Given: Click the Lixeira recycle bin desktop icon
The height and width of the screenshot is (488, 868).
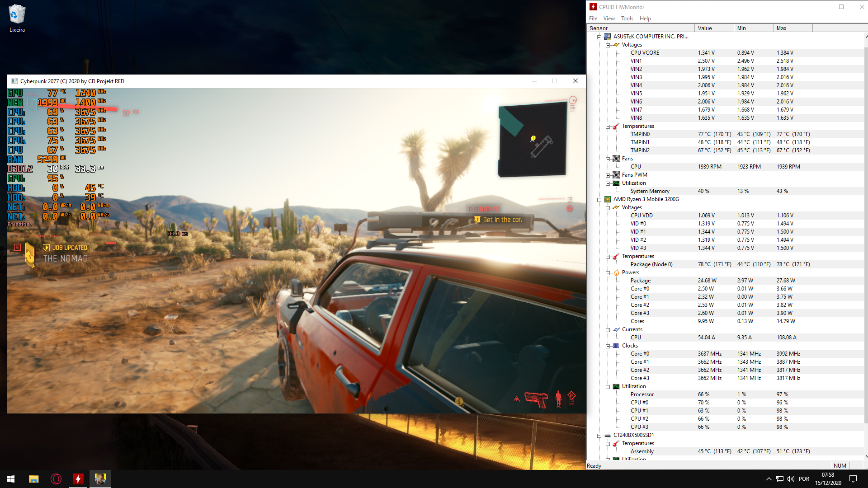Looking at the screenshot, I should tap(17, 18).
